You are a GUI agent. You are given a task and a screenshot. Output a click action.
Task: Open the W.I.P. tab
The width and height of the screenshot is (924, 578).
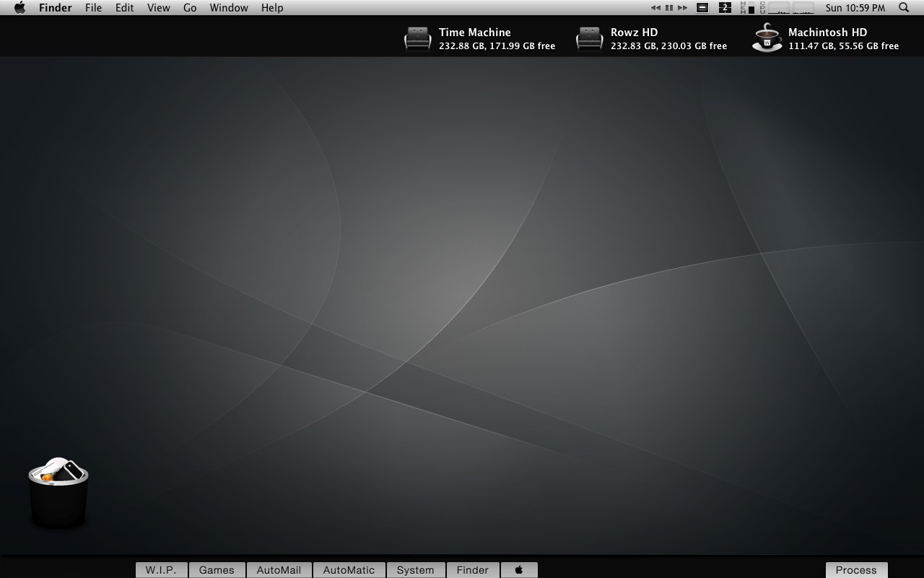pos(161,570)
